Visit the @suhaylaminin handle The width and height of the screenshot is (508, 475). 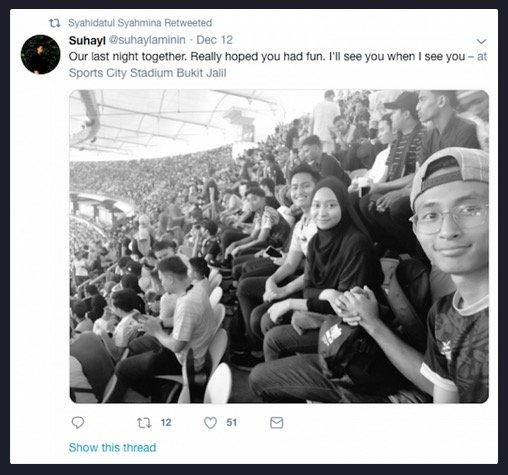point(147,40)
